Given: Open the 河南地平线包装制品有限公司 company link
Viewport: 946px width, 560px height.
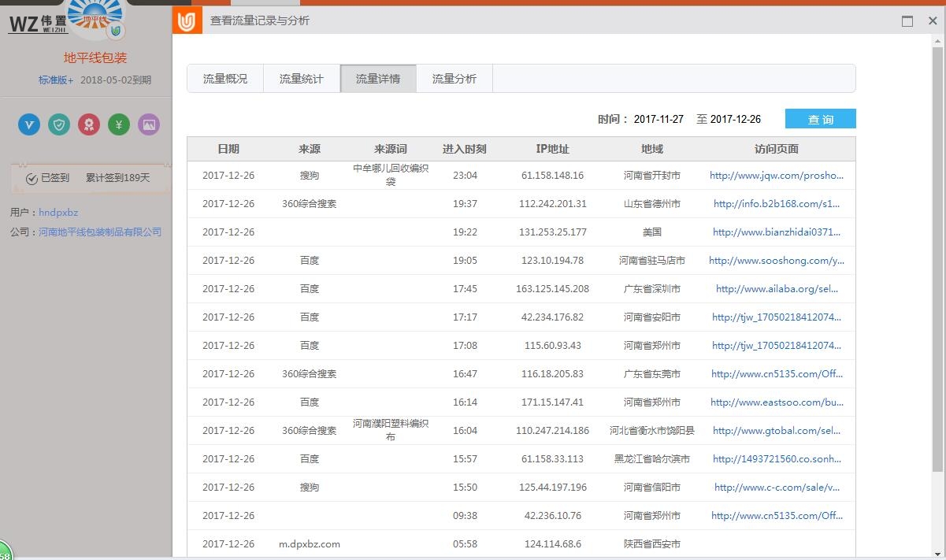Looking at the screenshot, I should coord(100,232).
